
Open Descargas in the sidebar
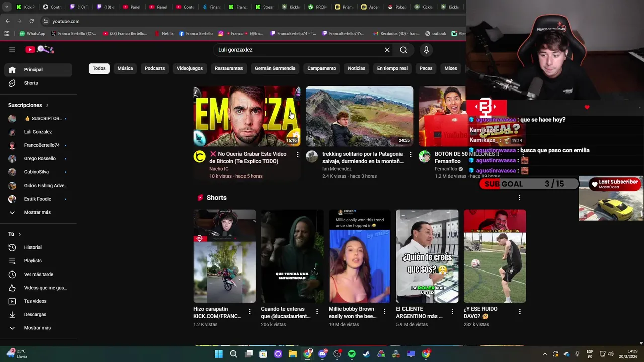coord(38,314)
